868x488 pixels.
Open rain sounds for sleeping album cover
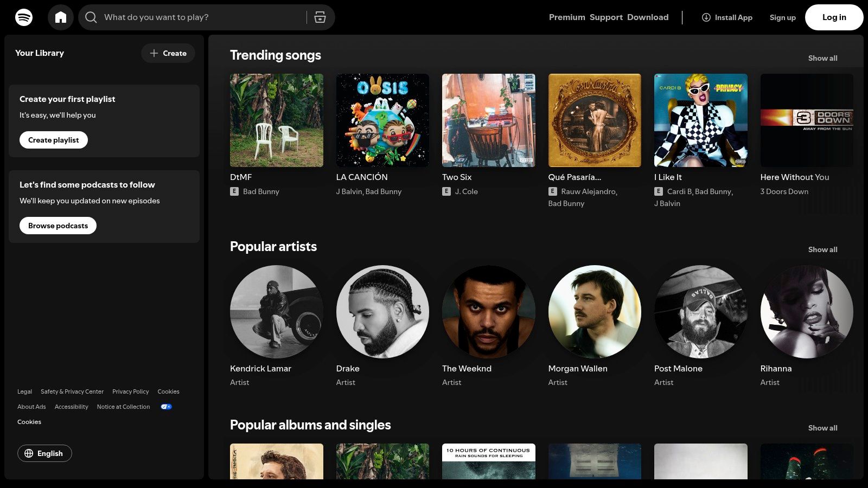pos(489,461)
